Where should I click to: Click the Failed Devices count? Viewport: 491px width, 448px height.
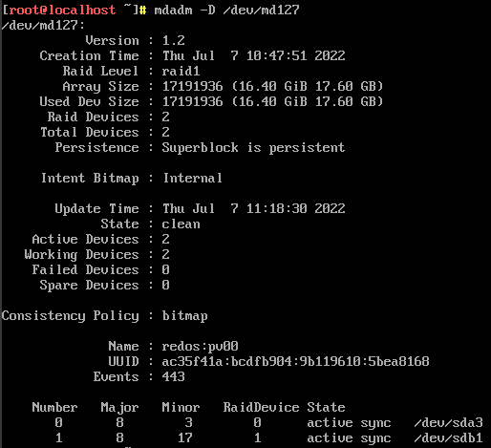165,269
